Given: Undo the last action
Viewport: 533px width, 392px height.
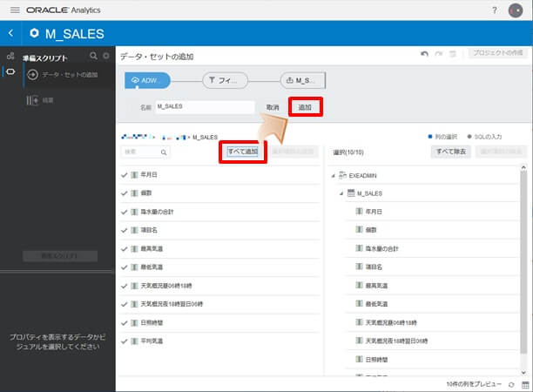Looking at the screenshot, I should pos(424,54).
